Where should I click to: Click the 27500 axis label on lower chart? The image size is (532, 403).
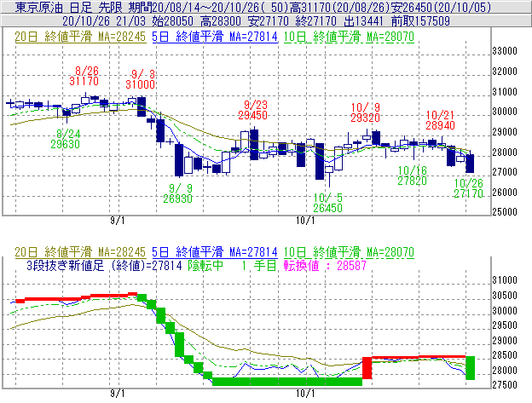point(505,385)
